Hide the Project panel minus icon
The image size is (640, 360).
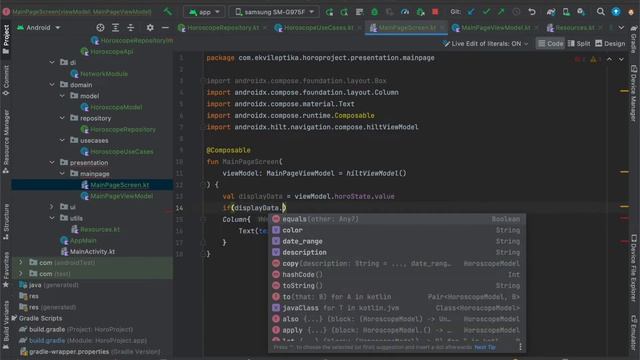165,28
